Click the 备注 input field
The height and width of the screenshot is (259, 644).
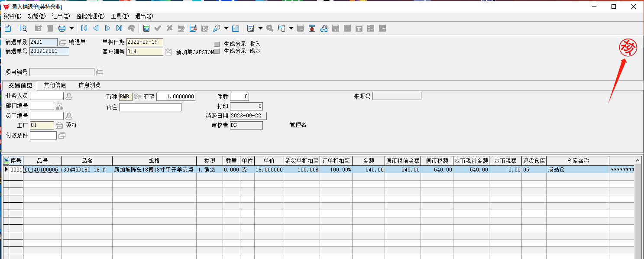(150, 107)
